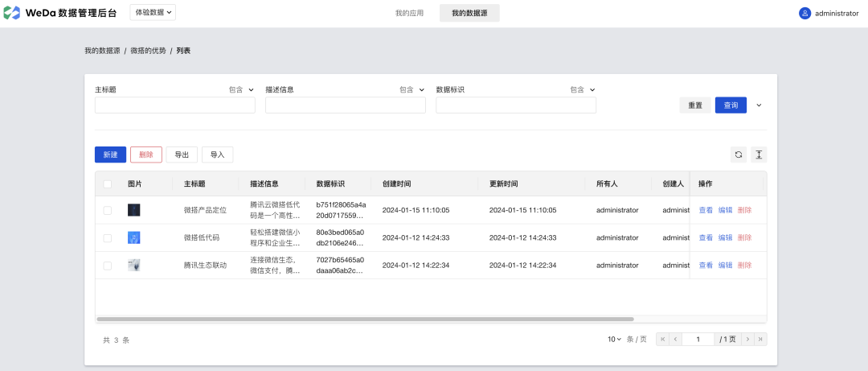Delete the 微搭产品定位 record via 删除
The image size is (868, 371).
point(744,210)
